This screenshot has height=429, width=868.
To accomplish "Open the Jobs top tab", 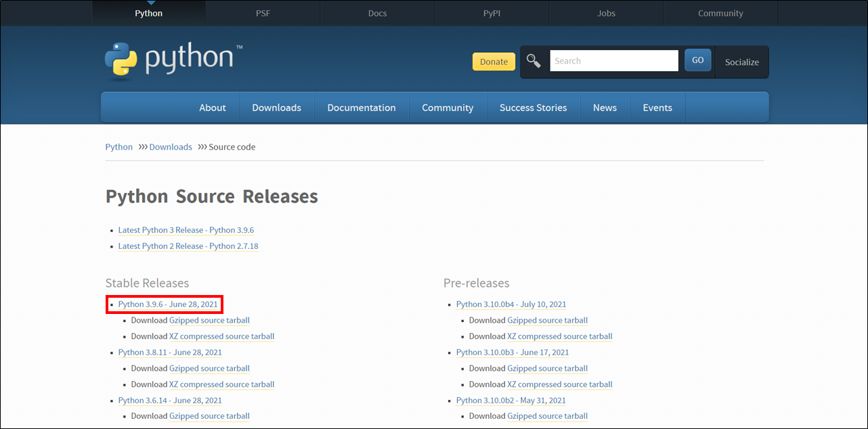I will coord(606,13).
